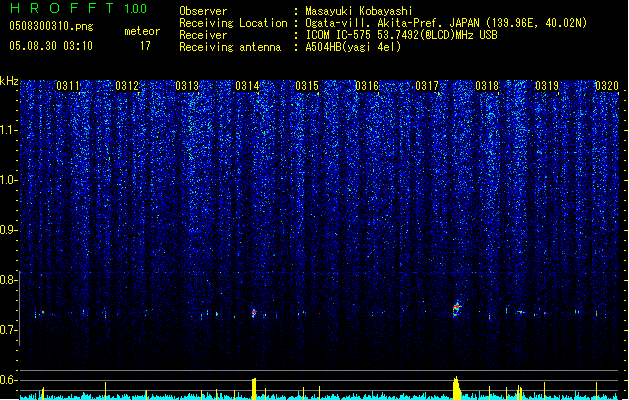The width and height of the screenshot is (629, 400).
Task: Click the 0.9 kHz axis label
Action: (8, 230)
